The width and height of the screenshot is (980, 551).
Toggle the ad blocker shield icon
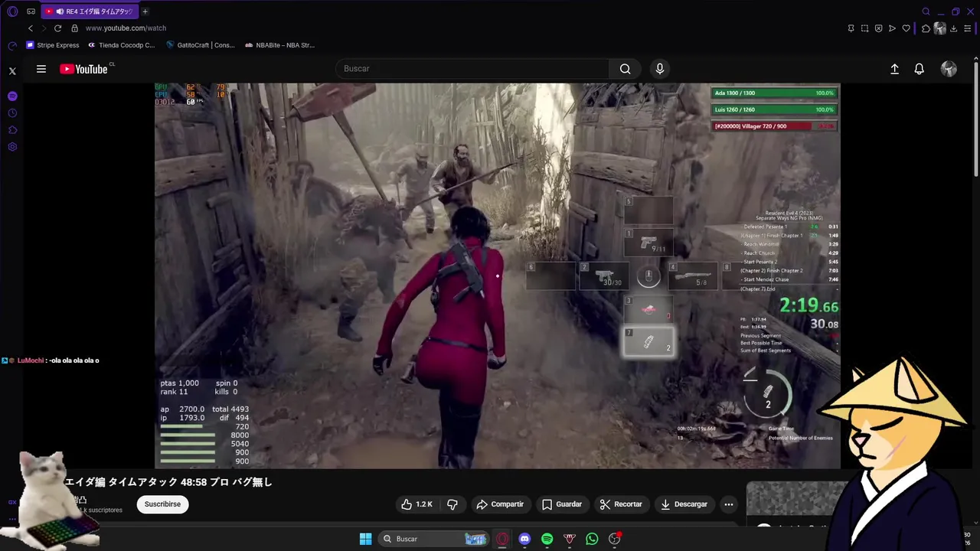click(x=878, y=28)
